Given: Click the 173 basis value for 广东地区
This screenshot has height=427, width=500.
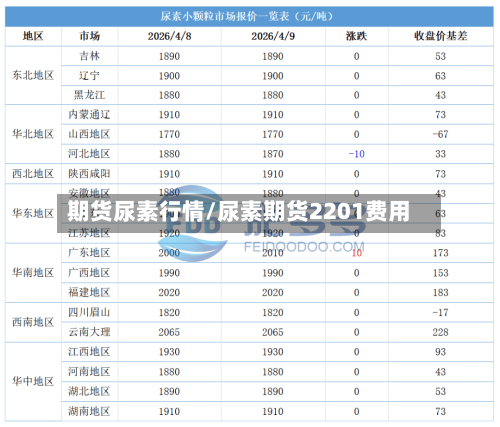Looking at the screenshot, I should (x=440, y=253).
